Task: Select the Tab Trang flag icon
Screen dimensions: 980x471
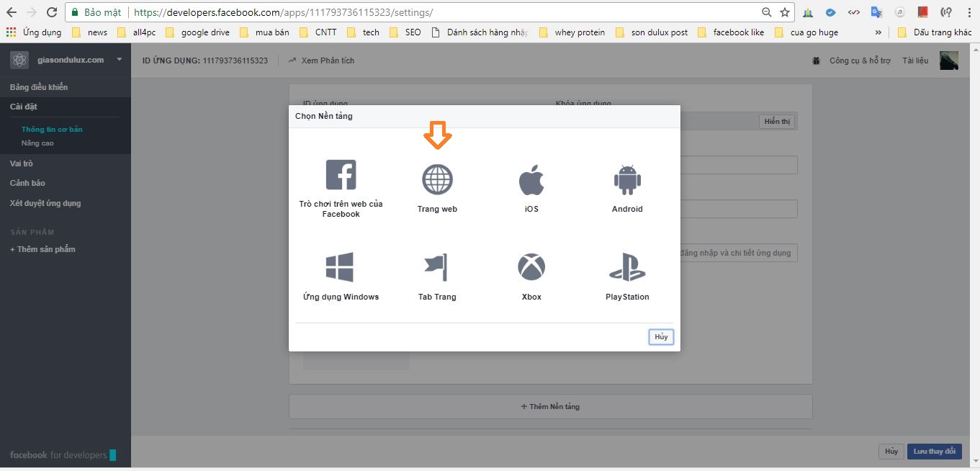Action: (436, 267)
